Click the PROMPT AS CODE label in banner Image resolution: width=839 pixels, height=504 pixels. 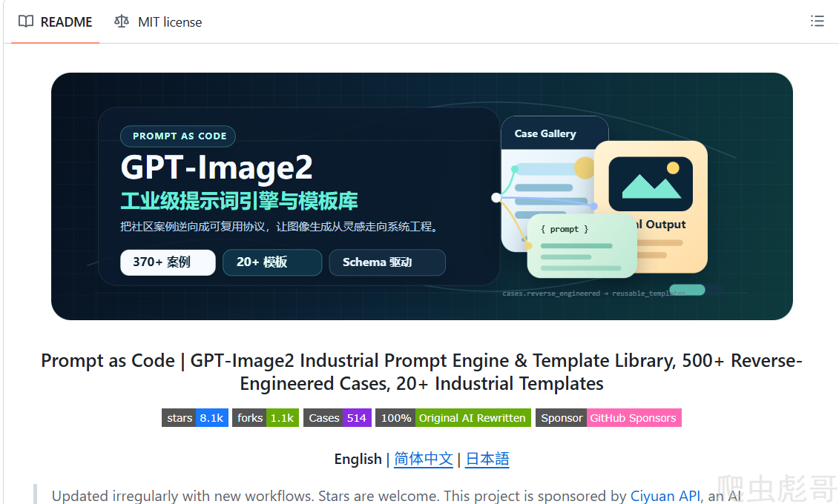pos(178,136)
